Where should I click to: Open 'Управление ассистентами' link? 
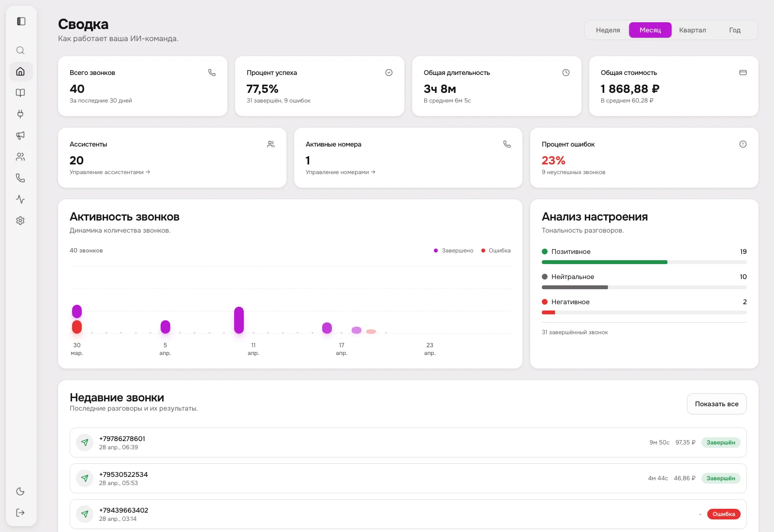pos(109,172)
